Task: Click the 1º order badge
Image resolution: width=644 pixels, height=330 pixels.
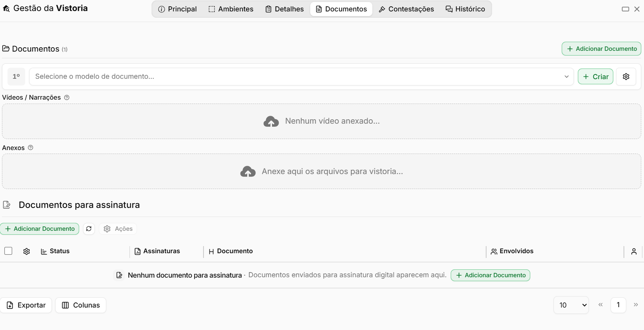Action: pos(17,76)
